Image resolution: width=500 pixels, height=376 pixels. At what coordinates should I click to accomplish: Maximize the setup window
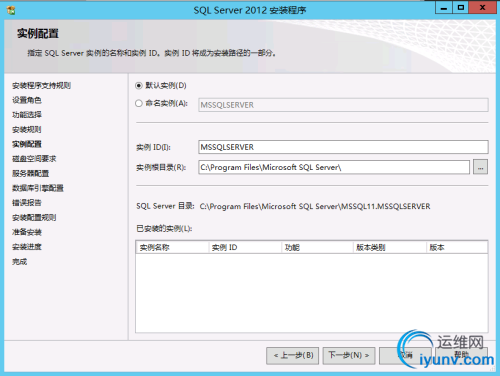[460, 7]
